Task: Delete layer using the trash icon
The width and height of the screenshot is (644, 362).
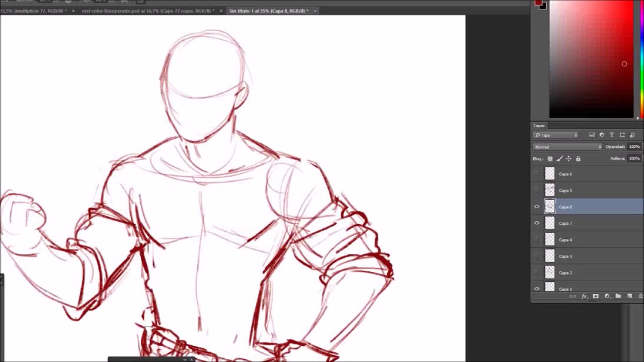Action: point(640,296)
